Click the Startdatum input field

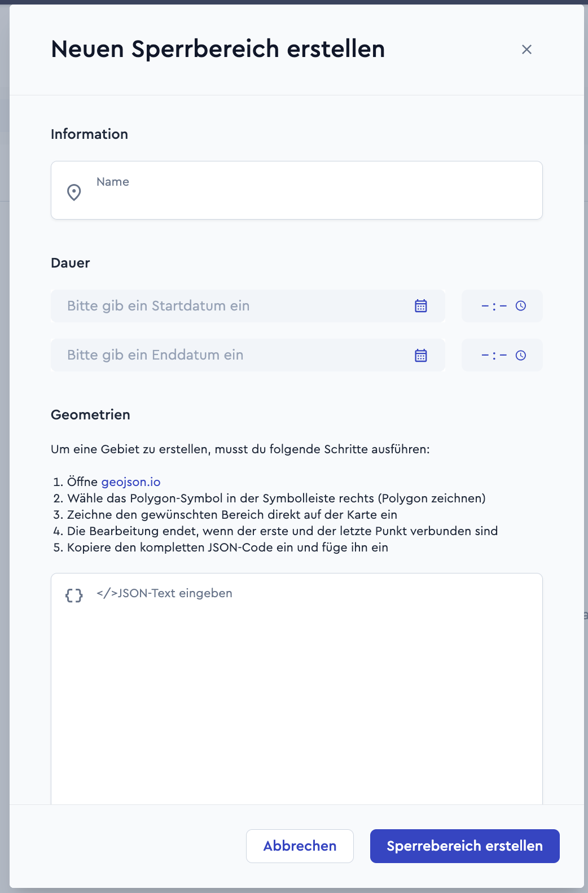click(x=248, y=306)
